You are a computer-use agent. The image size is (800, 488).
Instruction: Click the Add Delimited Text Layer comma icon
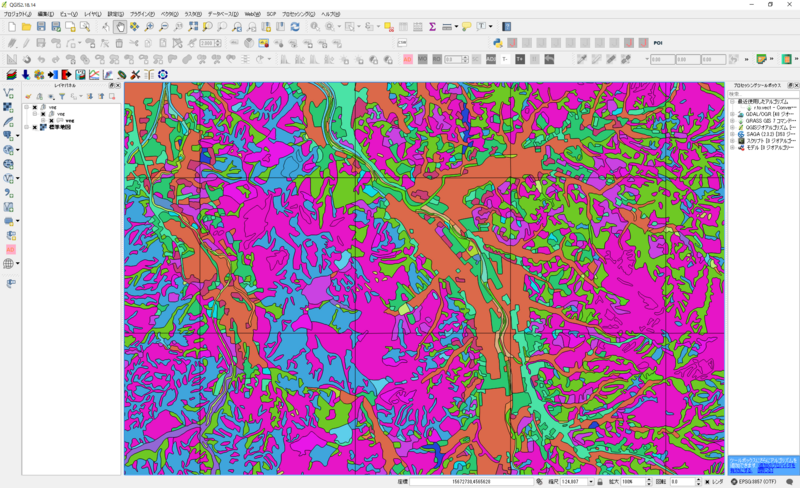coord(8,193)
